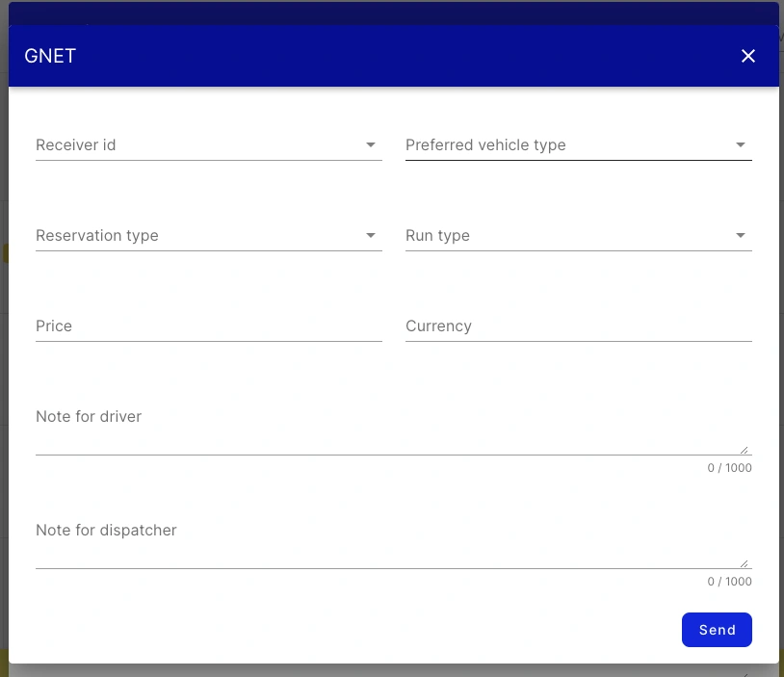Open the Receiver id selection list
The image size is (784, 677).
193,144
